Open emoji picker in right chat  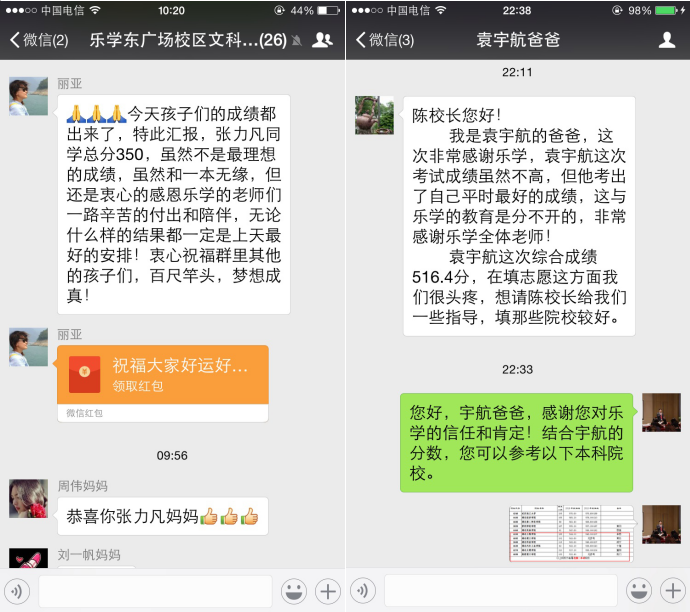pyautogui.click(x=639, y=591)
